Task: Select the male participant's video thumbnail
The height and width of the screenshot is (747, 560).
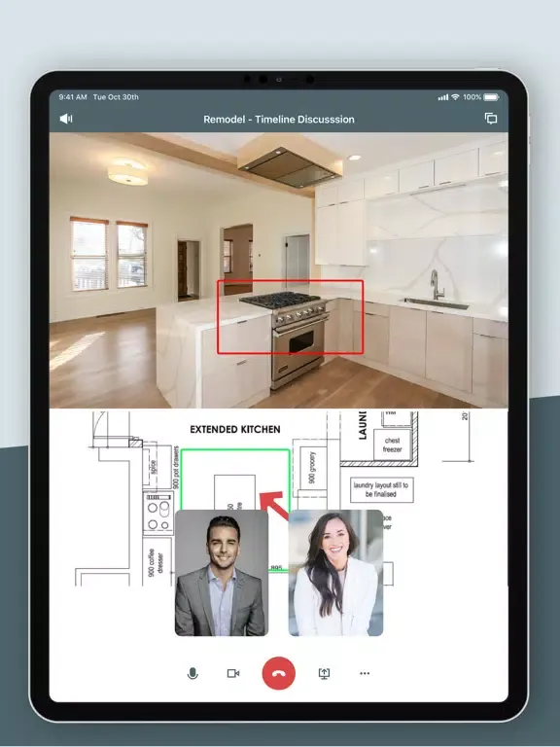Action: 222,573
